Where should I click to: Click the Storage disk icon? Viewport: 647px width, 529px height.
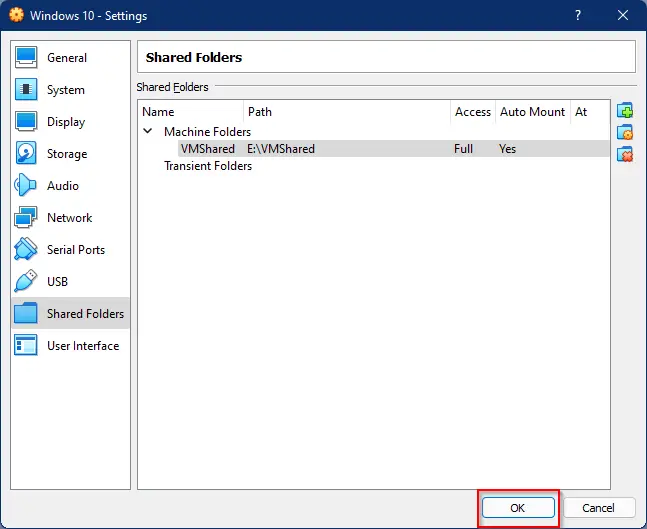[26, 153]
